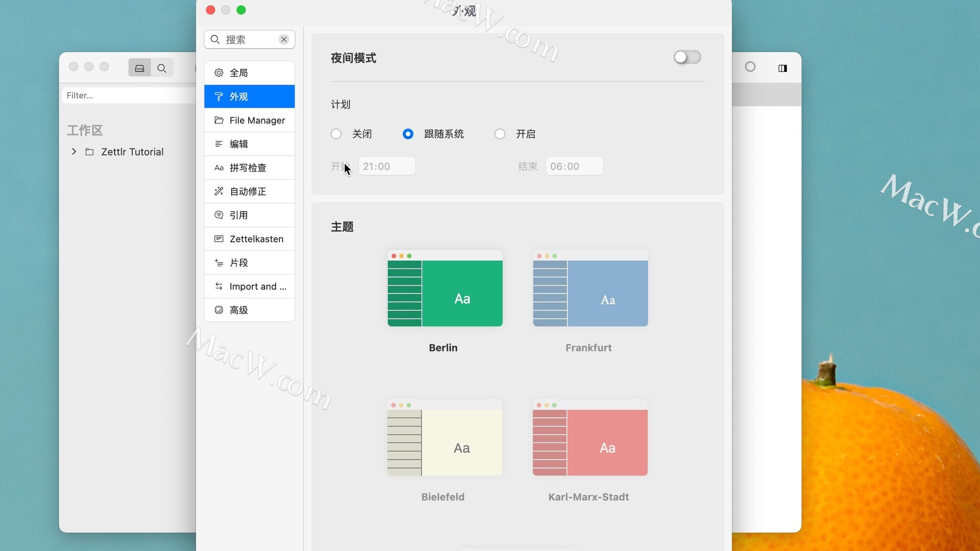Click the magic wand icon beside 自动修正

click(x=219, y=191)
